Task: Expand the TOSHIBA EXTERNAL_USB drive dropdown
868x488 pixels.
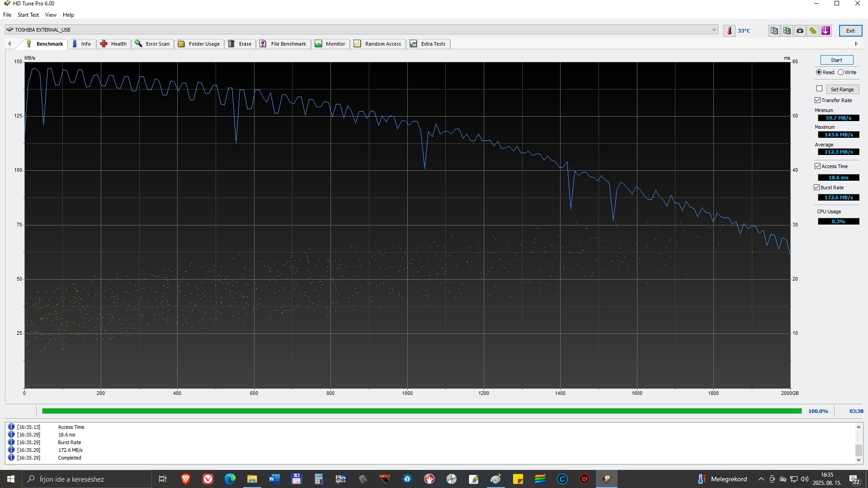Action: pos(714,30)
